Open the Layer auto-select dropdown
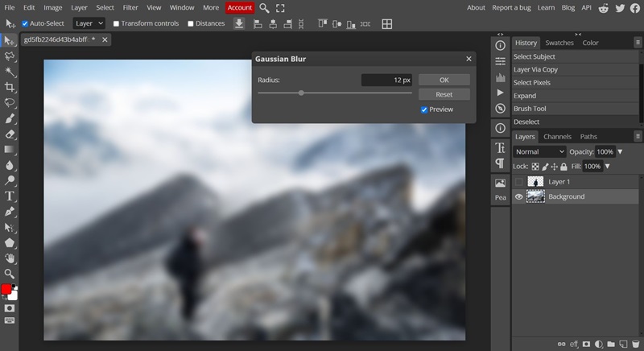 [89, 24]
